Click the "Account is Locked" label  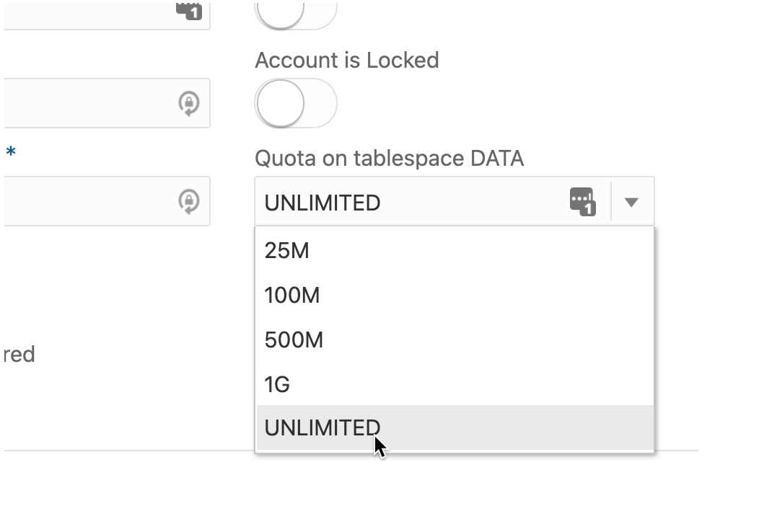click(x=347, y=60)
